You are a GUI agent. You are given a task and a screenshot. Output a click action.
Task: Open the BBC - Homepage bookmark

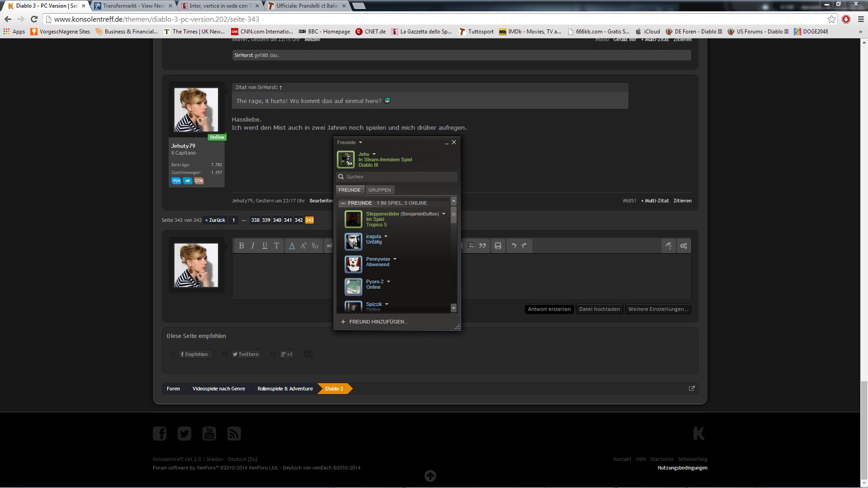pos(324,31)
